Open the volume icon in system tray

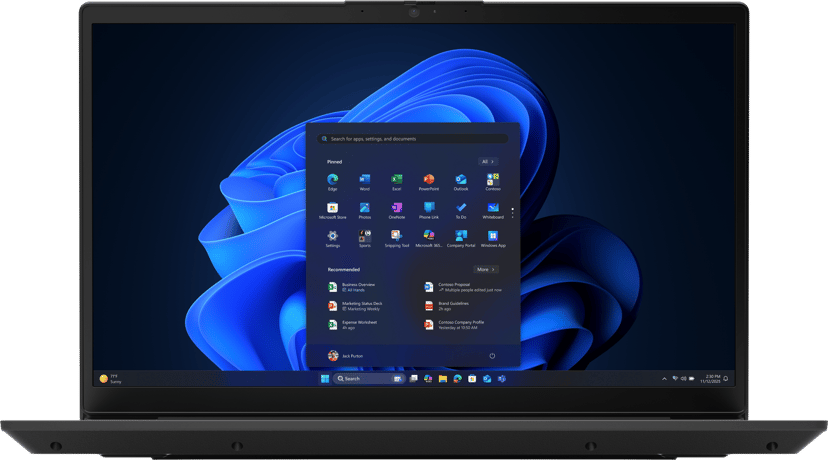tap(683, 379)
